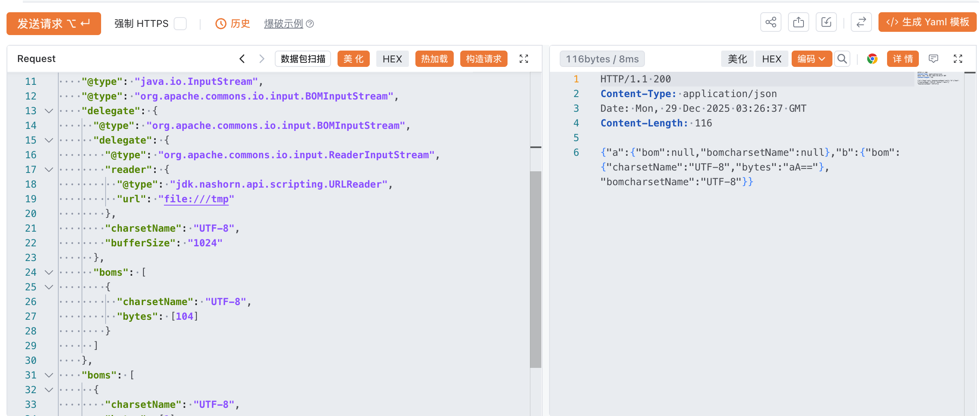Collapse code fold at line 15

(x=49, y=140)
